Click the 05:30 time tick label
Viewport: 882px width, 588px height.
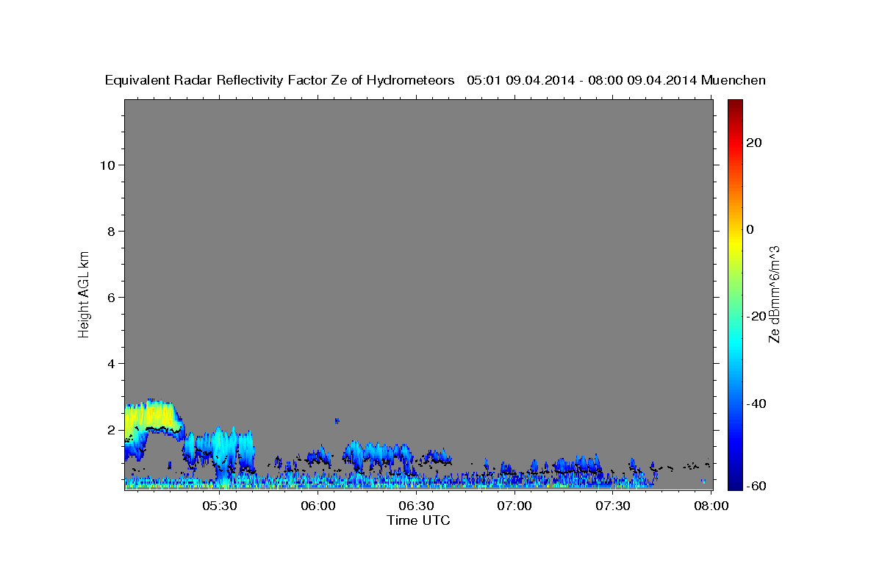point(219,506)
